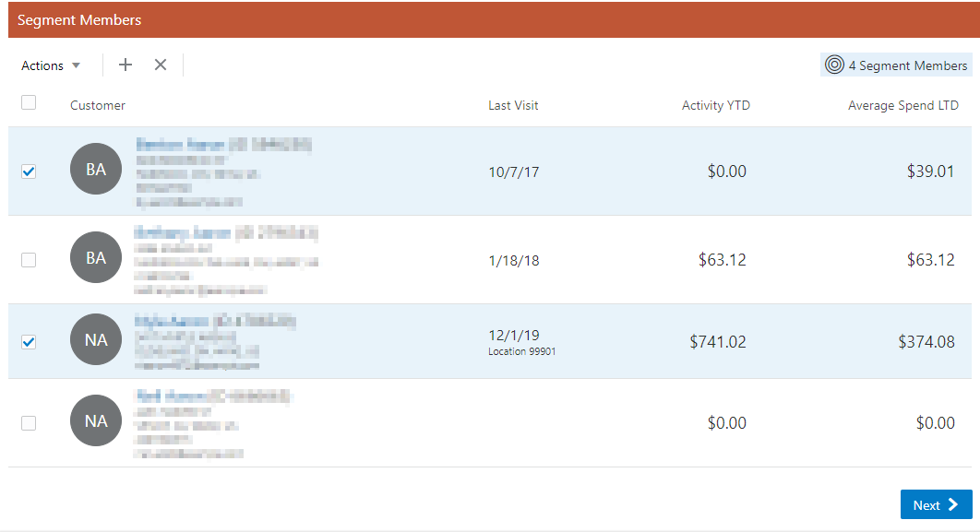980x532 pixels.
Task: Click the NA avatar dated 12/1/19
Action: (x=96, y=339)
